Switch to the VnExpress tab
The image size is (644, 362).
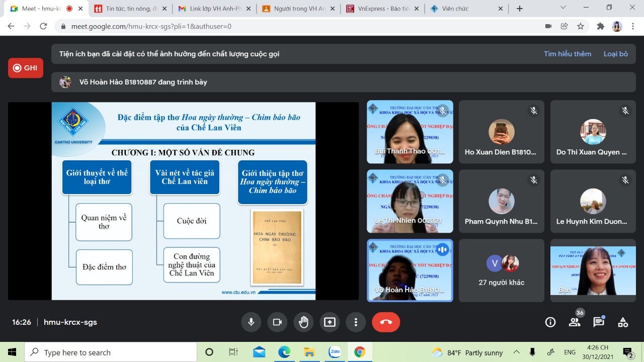(382, 9)
